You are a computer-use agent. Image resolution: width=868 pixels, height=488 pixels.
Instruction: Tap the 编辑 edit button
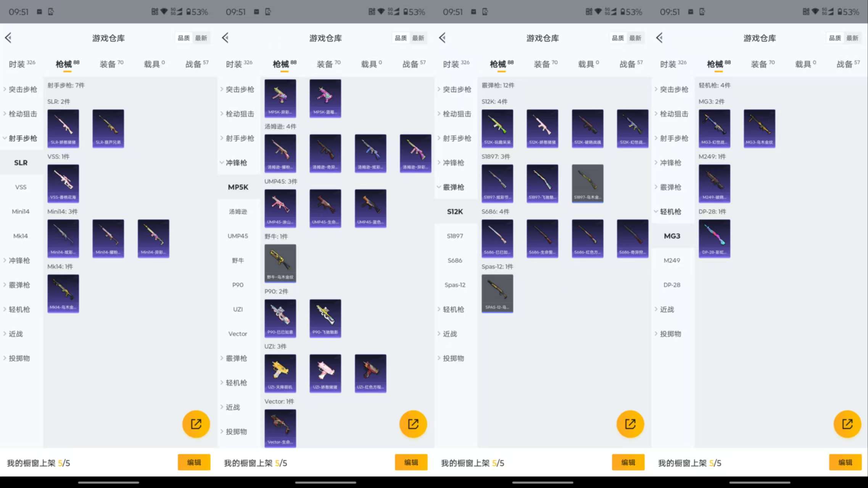tap(194, 462)
